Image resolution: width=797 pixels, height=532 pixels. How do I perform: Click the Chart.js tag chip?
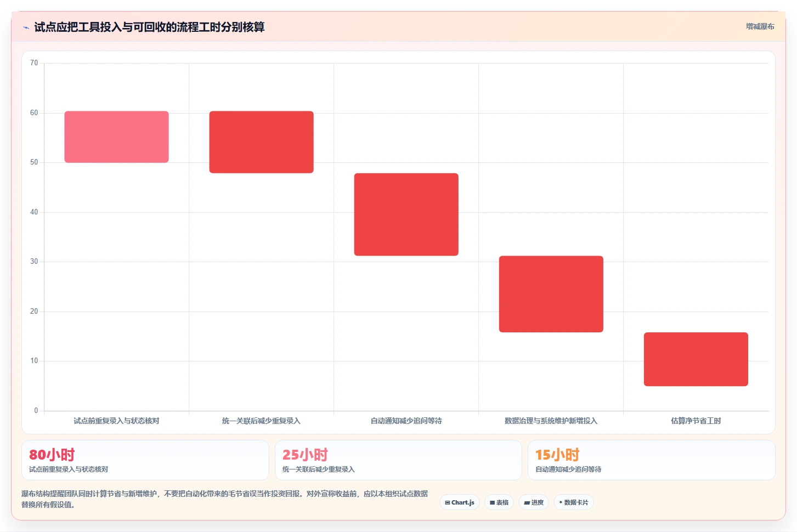click(460, 502)
